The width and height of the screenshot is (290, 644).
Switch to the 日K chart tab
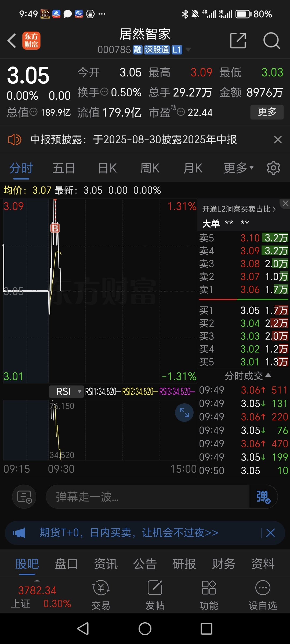(x=107, y=169)
